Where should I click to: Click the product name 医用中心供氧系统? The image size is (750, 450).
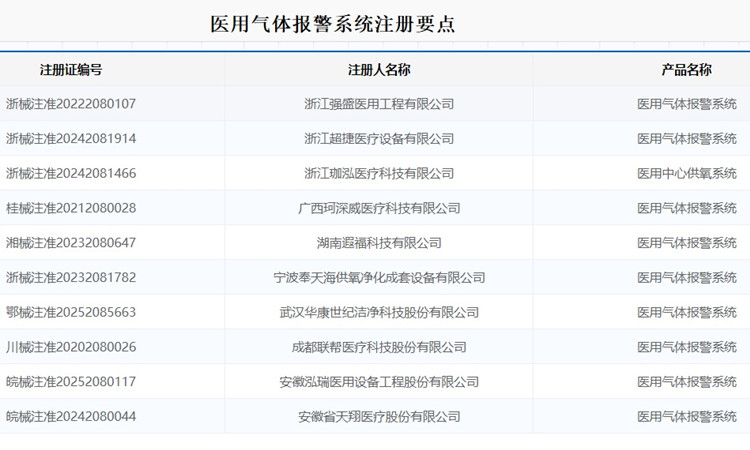687,174
